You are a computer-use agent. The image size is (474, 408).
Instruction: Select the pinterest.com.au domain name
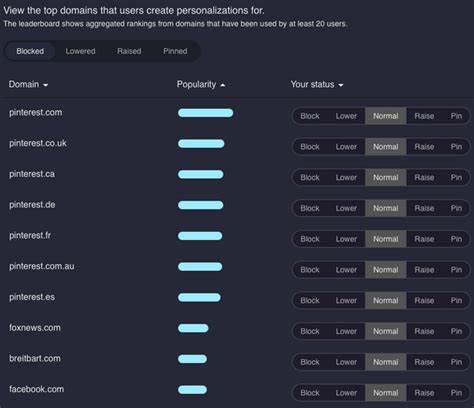(x=42, y=266)
